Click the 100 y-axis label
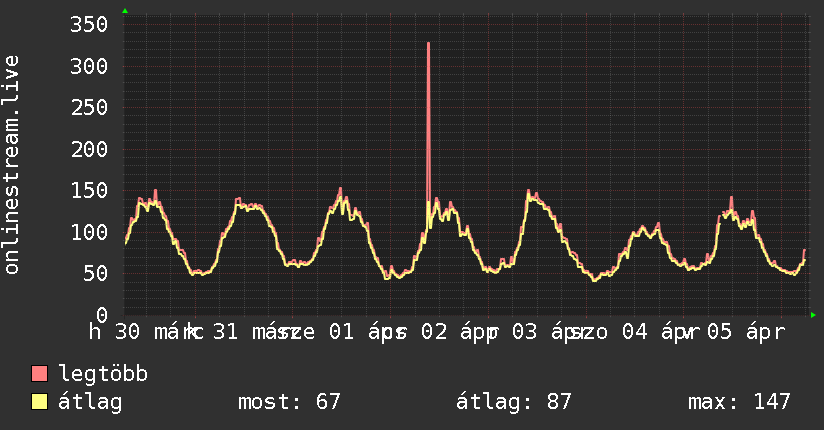 (89, 232)
